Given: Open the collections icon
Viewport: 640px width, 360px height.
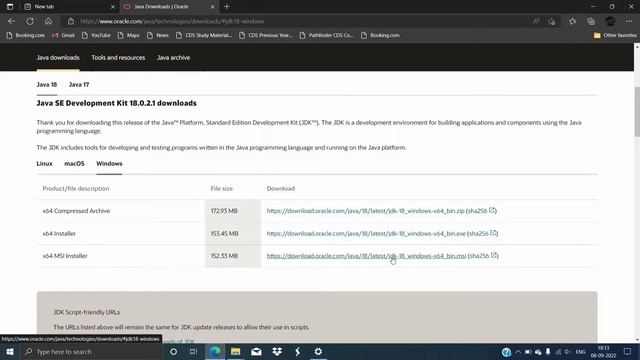Looking at the screenshot, I should (x=591, y=21).
